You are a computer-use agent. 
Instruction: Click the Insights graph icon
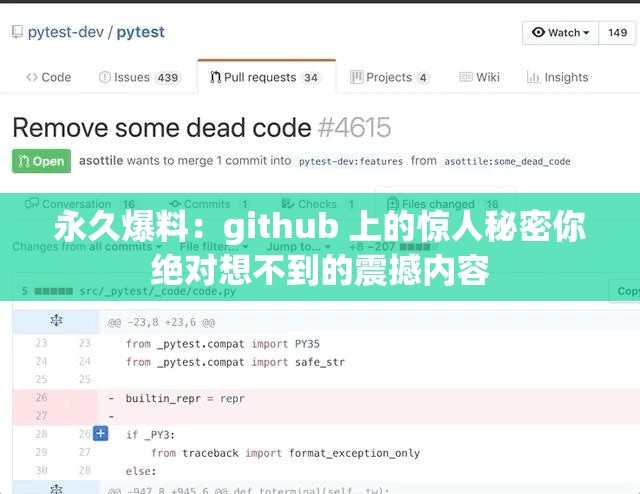click(x=533, y=77)
